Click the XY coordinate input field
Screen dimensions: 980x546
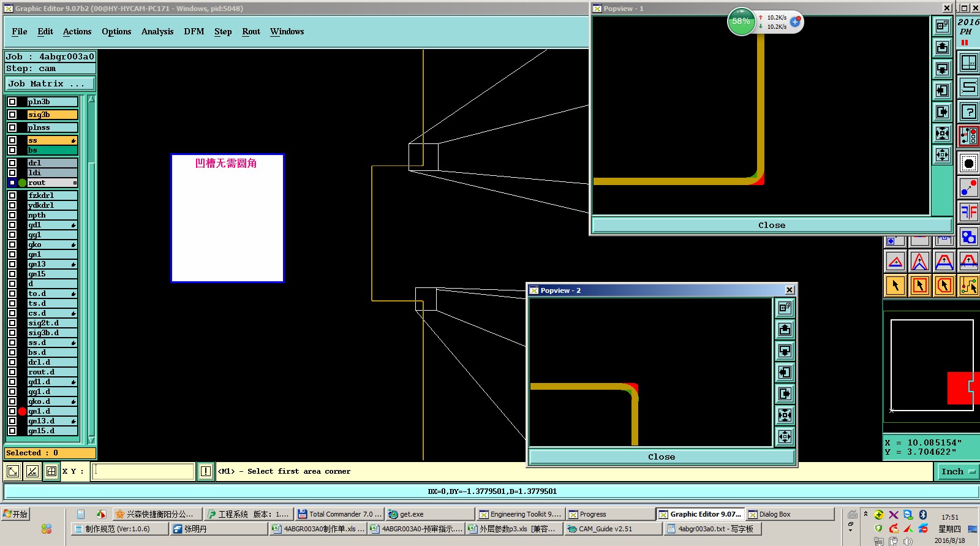coord(143,471)
